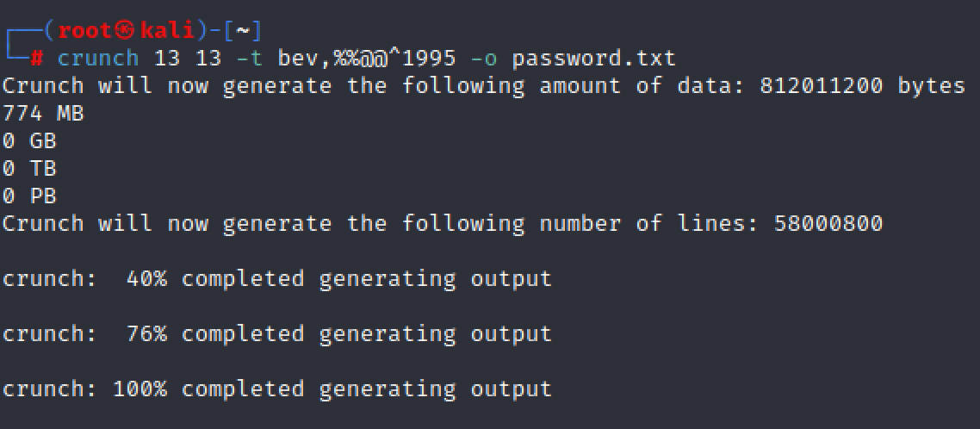The height and width of the screenshot is (429, 980).
Task: Click the tilde directory inside the prompt brackets
Action: [x=243, y=31]
